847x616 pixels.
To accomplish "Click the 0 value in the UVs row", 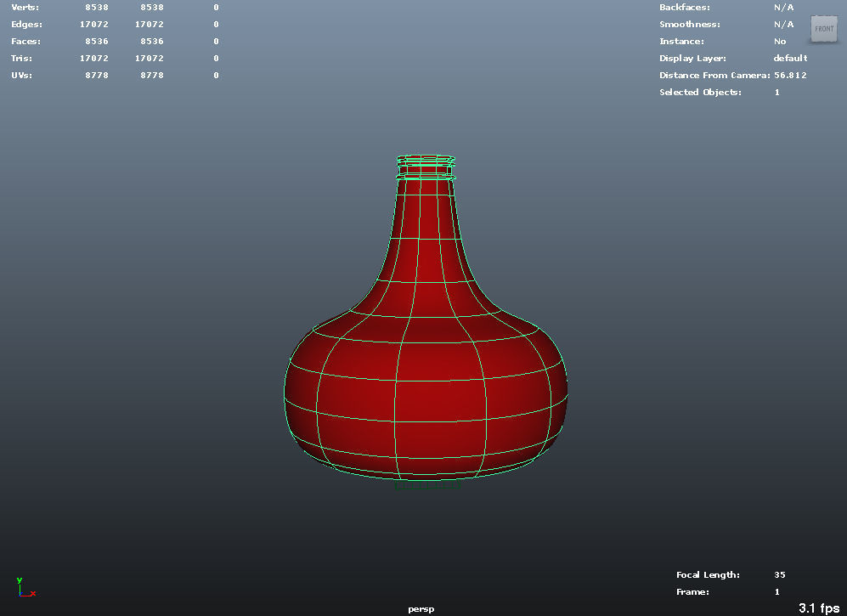I will point(216,75).
